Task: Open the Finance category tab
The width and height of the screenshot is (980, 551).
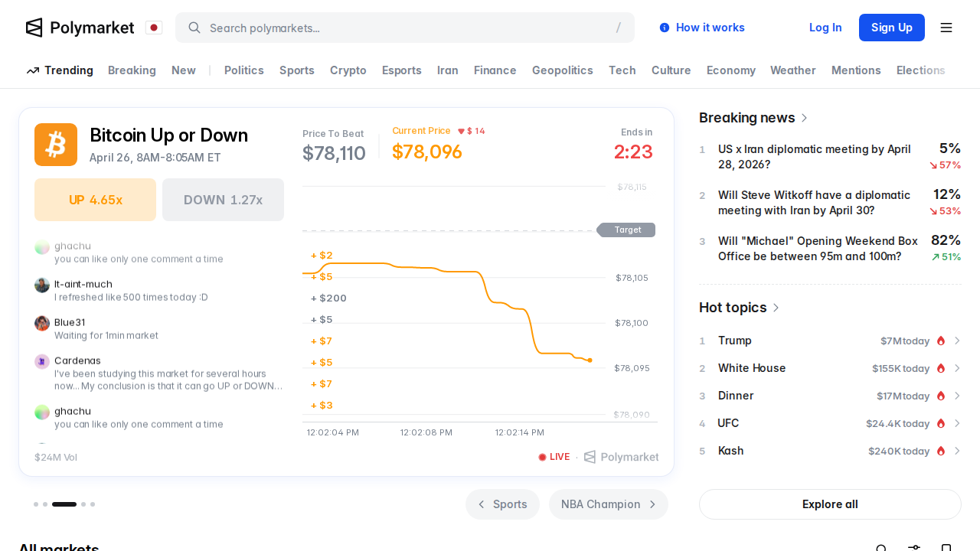Action: coord(495,70)
